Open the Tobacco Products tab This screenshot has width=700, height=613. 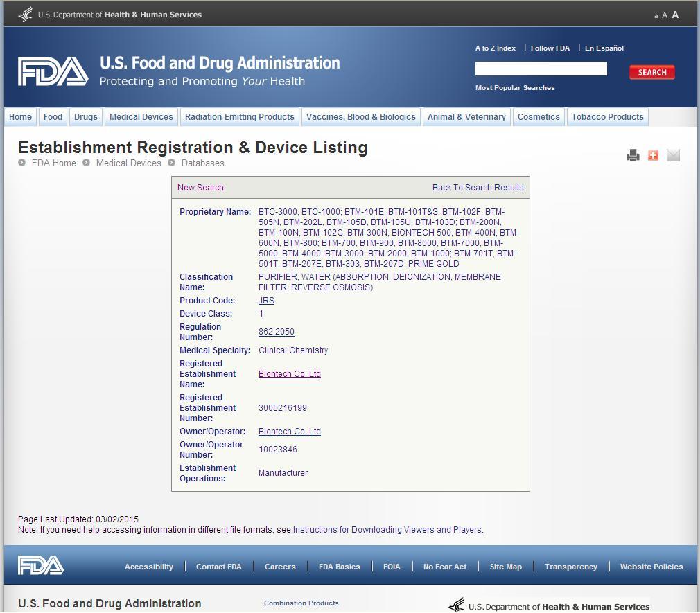(x=607, y=117)
